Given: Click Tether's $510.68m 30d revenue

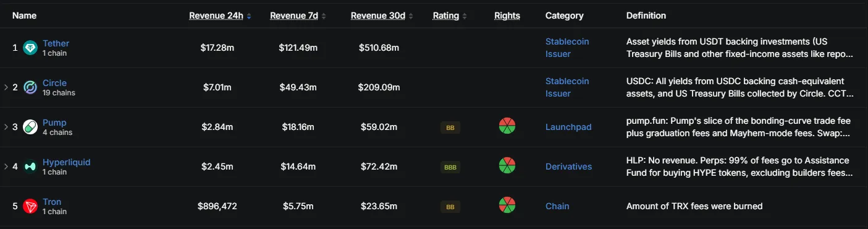Looking at the screenshot, I should (379, 48).
